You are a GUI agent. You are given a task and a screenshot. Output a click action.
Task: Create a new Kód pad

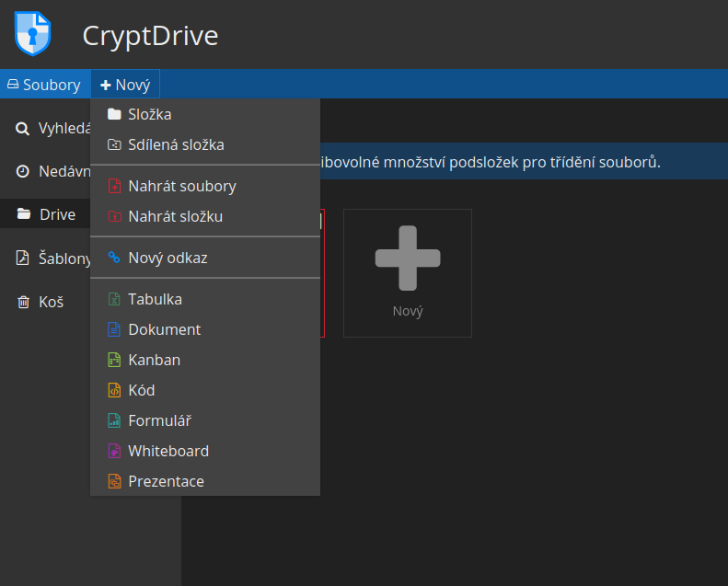click(141, 390)
